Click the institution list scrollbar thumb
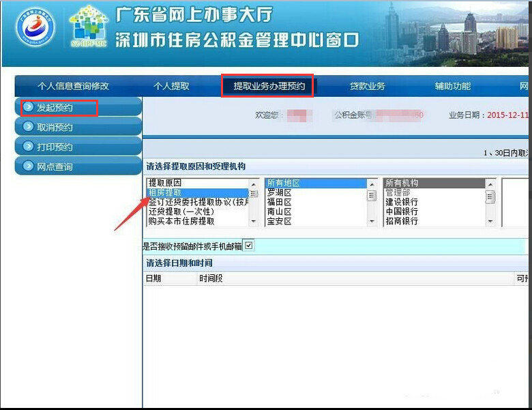Screen dimensions: 532x410 (x=490, y=197)
